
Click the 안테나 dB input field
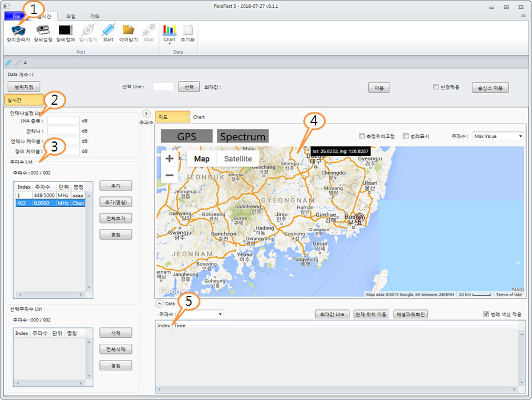pyautogui.click(x=63, y=131)
